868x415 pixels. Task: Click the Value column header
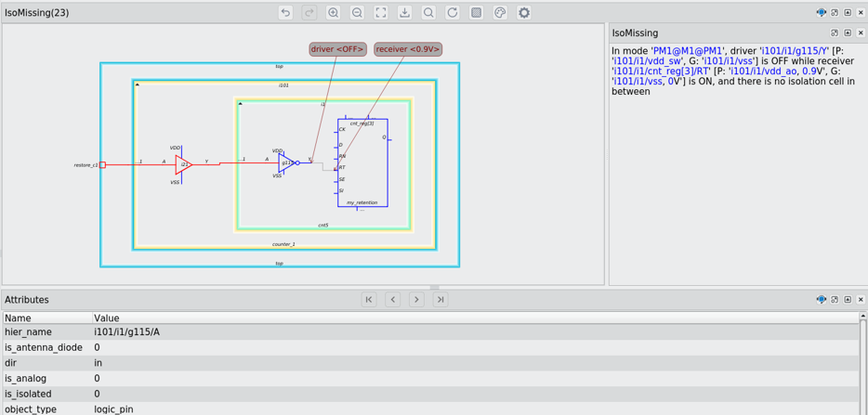(x=475, y=318)
